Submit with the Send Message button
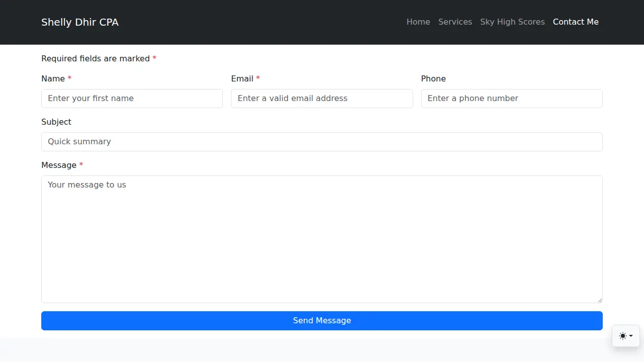 [x=322, y=321]
